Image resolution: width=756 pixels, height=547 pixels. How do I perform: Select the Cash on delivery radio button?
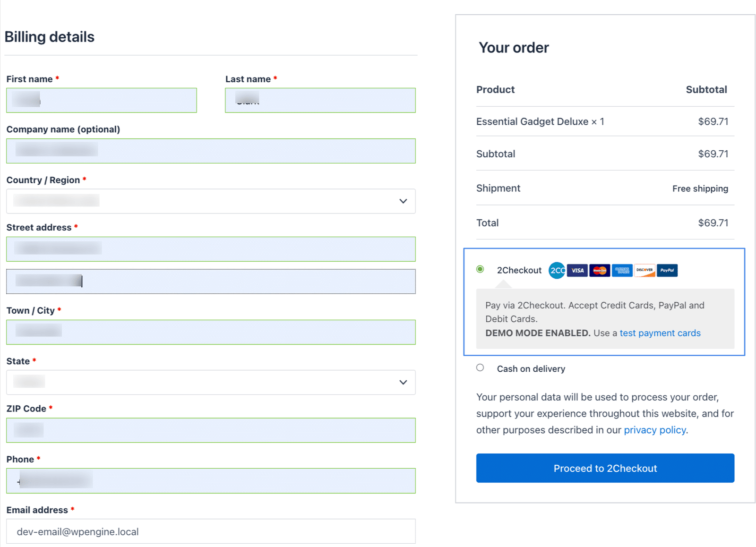pyautogui.click(x=480, y=368)
